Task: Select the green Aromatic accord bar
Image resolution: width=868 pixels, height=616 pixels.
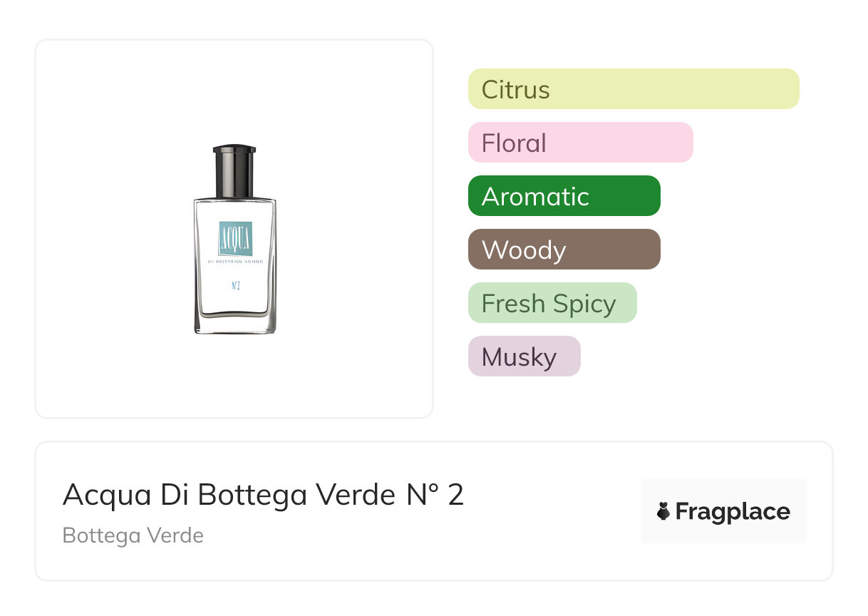Action: click(564, 196)
